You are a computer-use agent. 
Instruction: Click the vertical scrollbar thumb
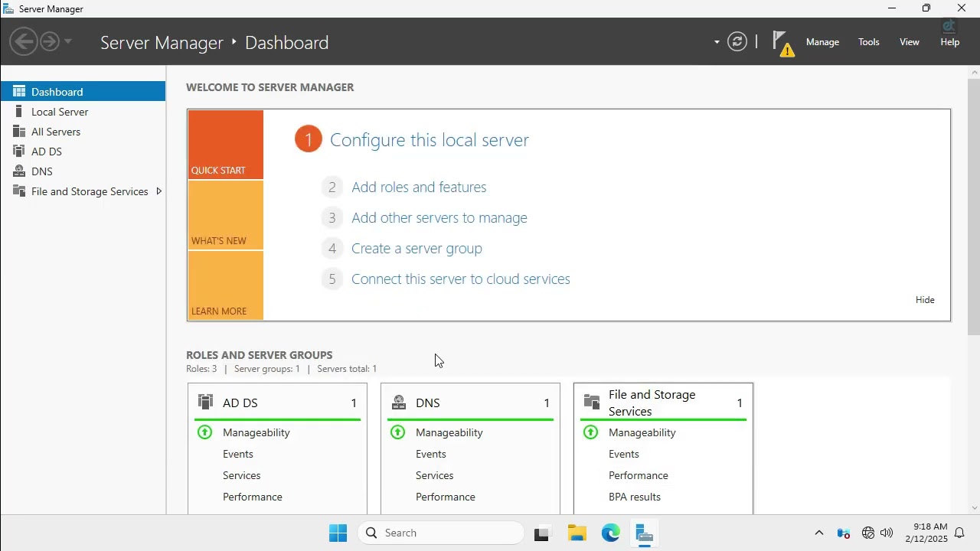click(x=974, y=207)
